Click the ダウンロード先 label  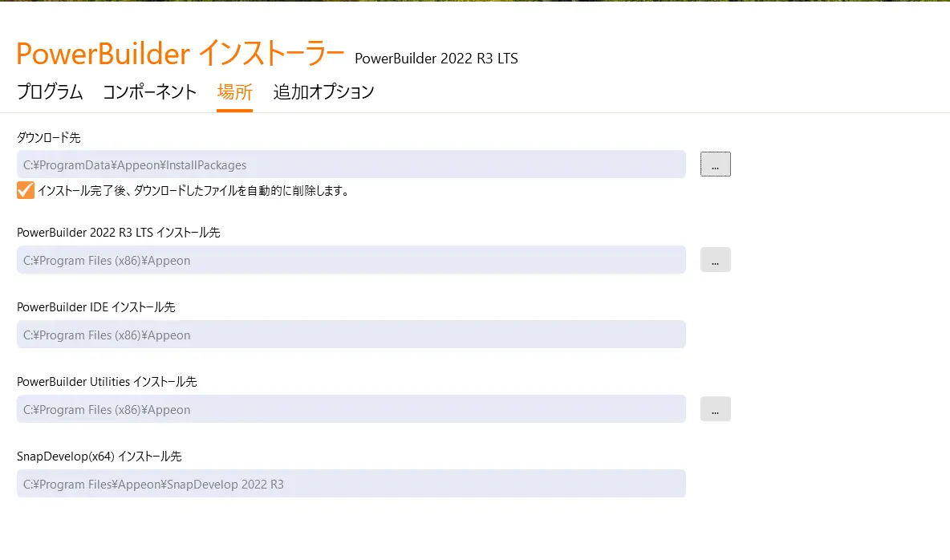48,138
